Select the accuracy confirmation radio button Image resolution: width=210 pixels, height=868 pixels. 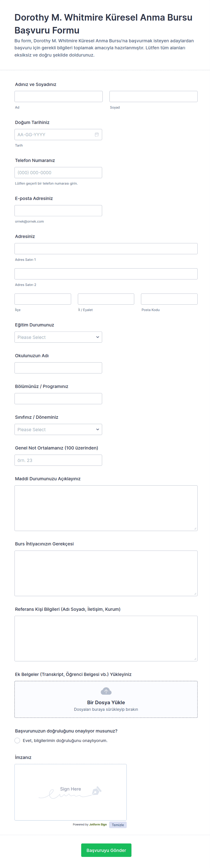point(18,740)
